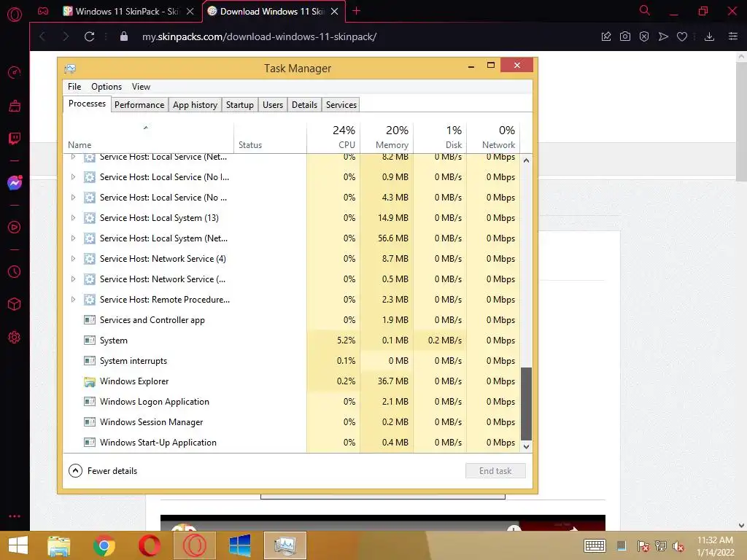The image size is (747, 560).
Task: Open the Options menu in Task Manager
Action: click(107, 87)
